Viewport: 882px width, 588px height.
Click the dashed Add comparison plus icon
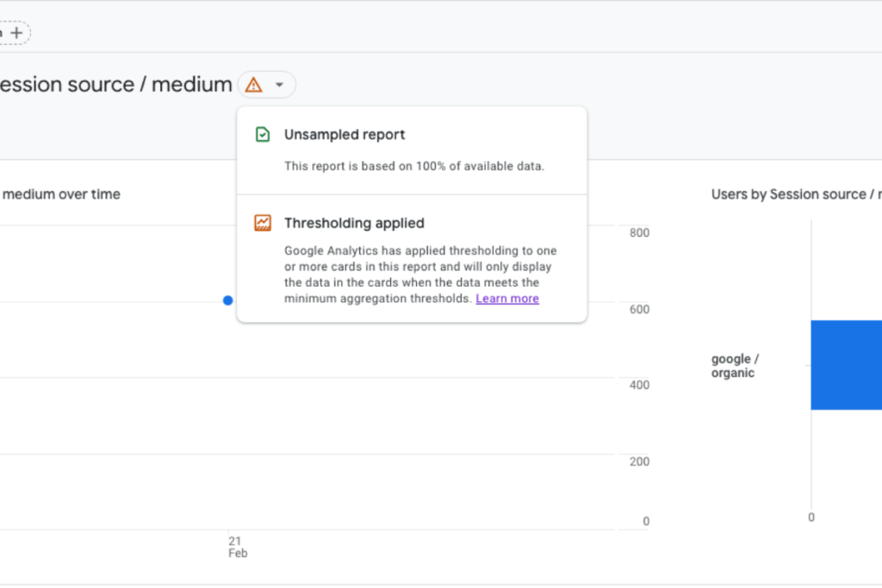point(16,32)
